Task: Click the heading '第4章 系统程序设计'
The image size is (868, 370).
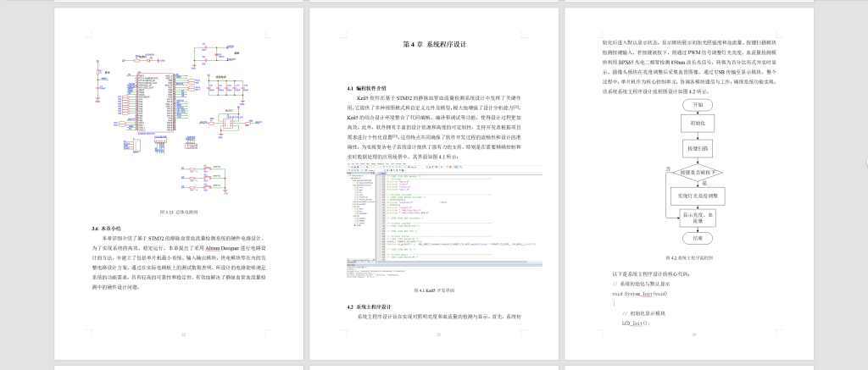Action: pyautogui.click(x=433, y=45)
